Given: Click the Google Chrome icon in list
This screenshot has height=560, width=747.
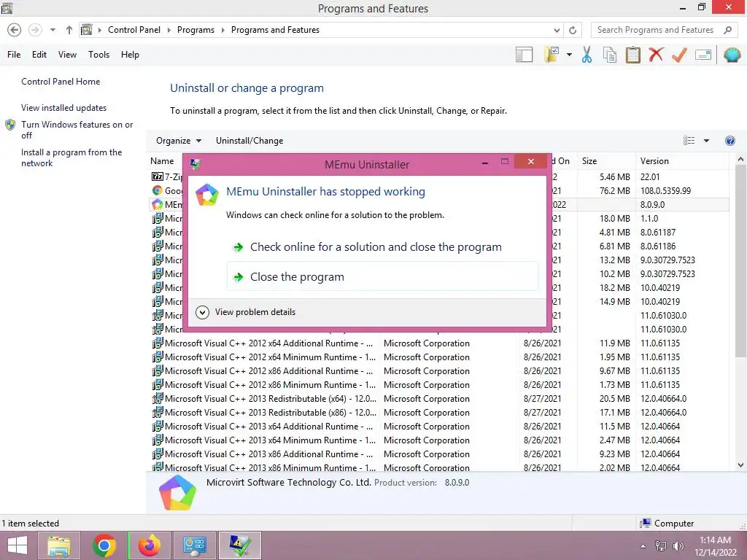Looking at the screenshot, I should (158, 190).
